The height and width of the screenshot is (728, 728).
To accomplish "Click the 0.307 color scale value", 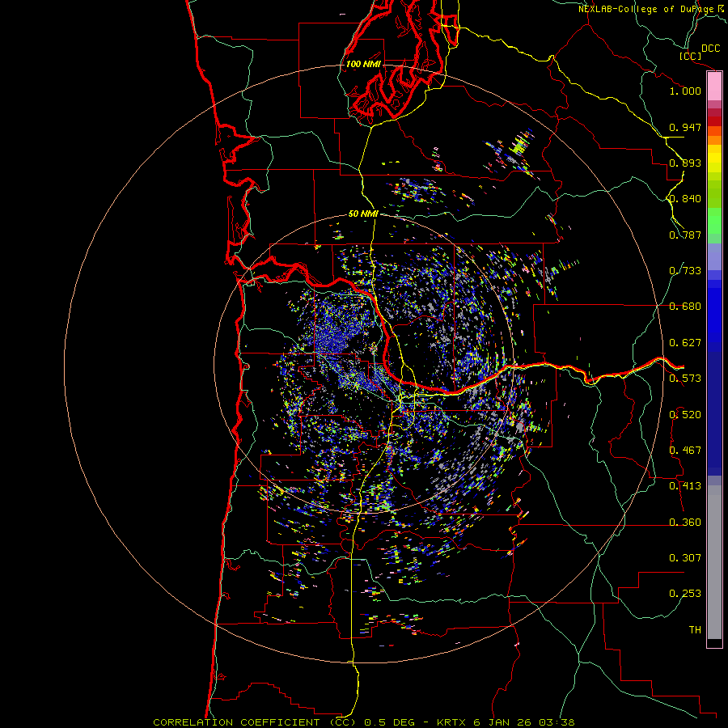I will click(x=685, y=557).
